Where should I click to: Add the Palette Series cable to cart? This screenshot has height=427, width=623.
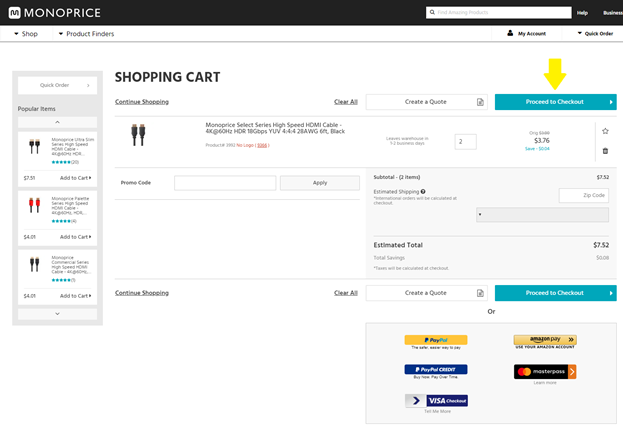tap(75, 237)
